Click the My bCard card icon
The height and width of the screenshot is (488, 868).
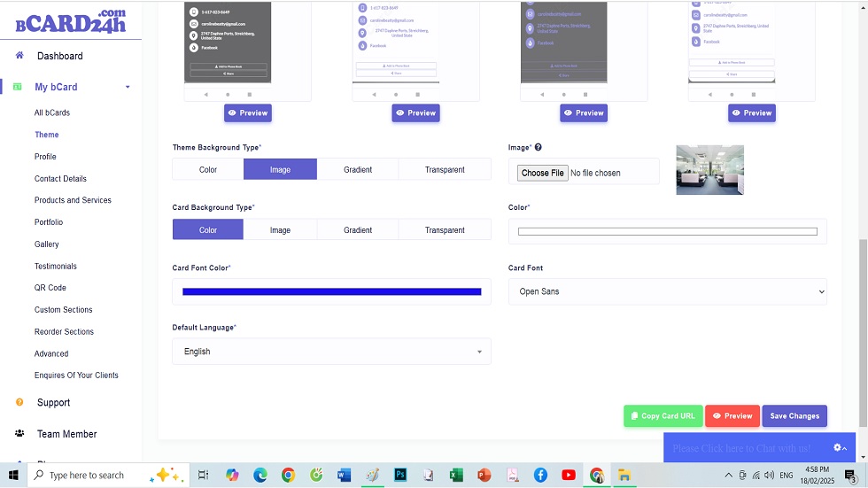(18, 87)
